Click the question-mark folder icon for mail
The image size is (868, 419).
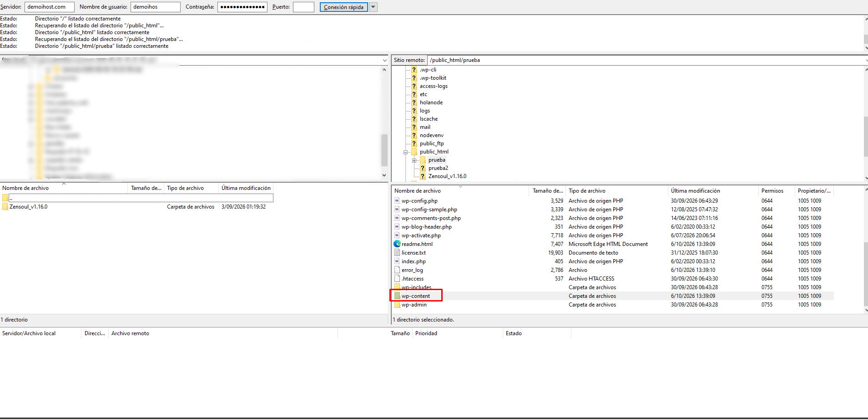pyautogui.click(x=414, y=127)
